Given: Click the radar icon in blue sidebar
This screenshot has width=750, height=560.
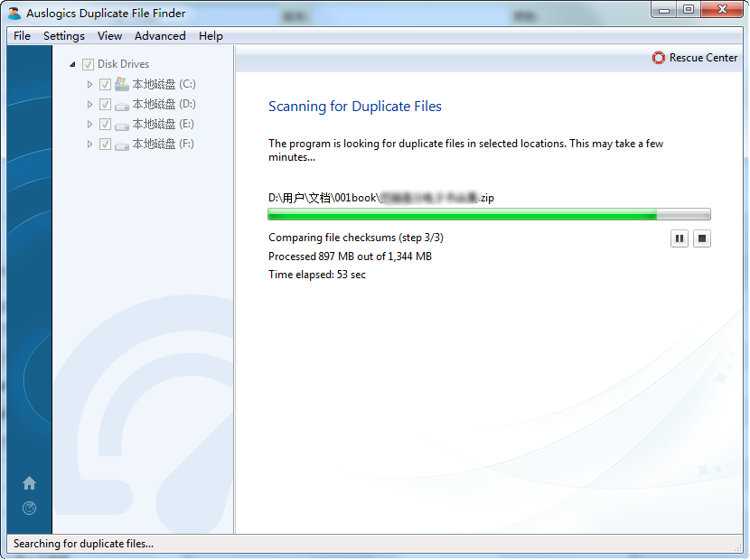Looking at the screenshot, I should [x=29, y=509].
